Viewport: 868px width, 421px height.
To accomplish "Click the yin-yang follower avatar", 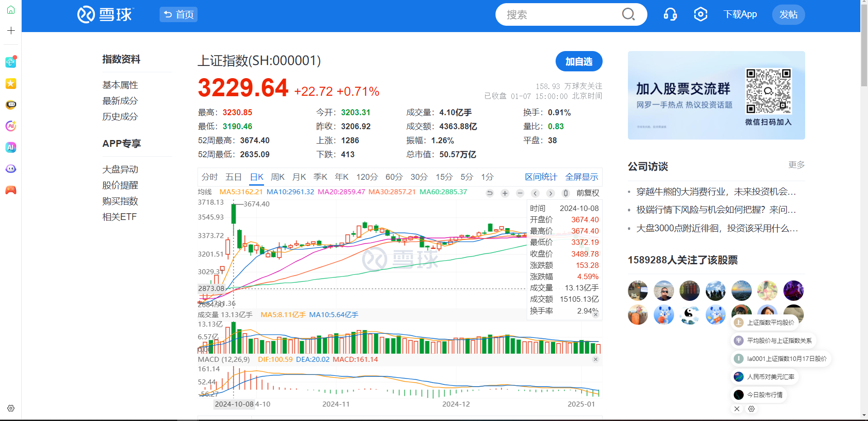I will click(689, 315).
